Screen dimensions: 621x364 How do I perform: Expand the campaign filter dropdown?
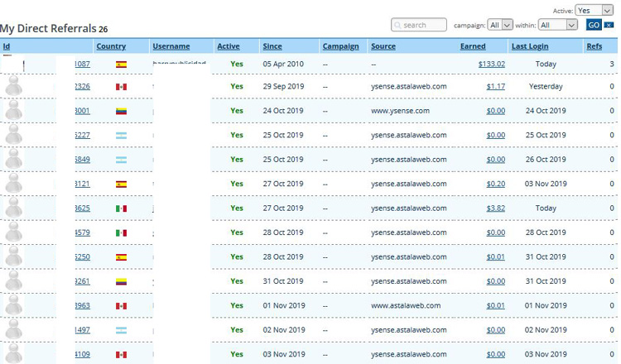pos(500,25)
